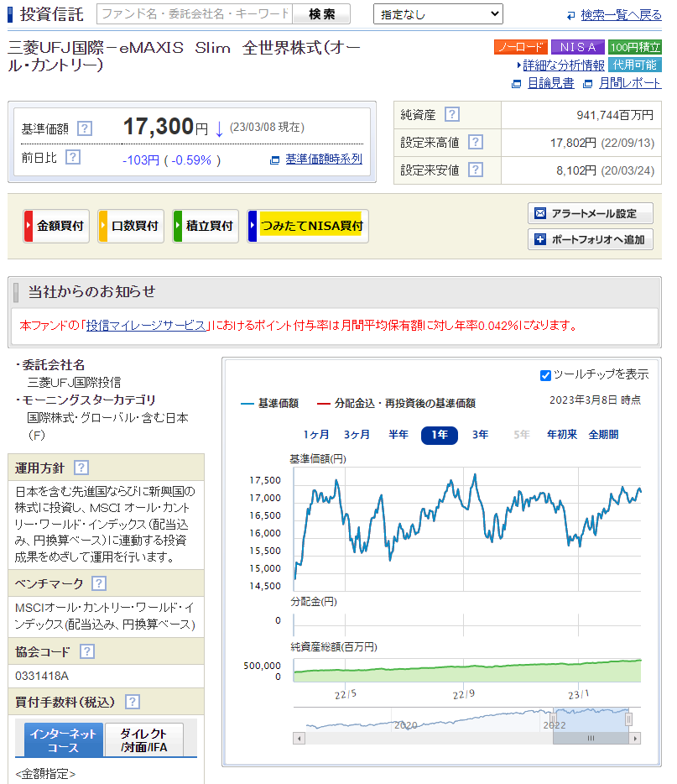Click the purple NISA badge

577,47
